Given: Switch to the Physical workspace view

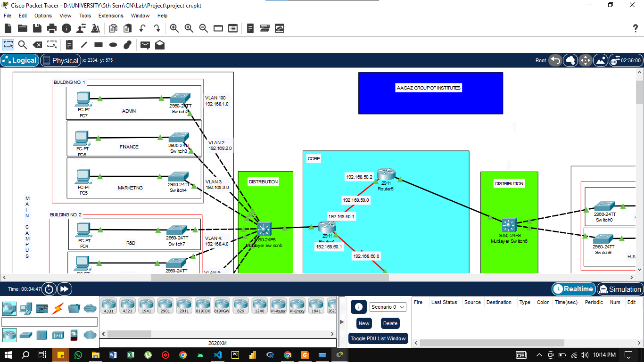Looking at the screenshot, I should click(60, 60).
